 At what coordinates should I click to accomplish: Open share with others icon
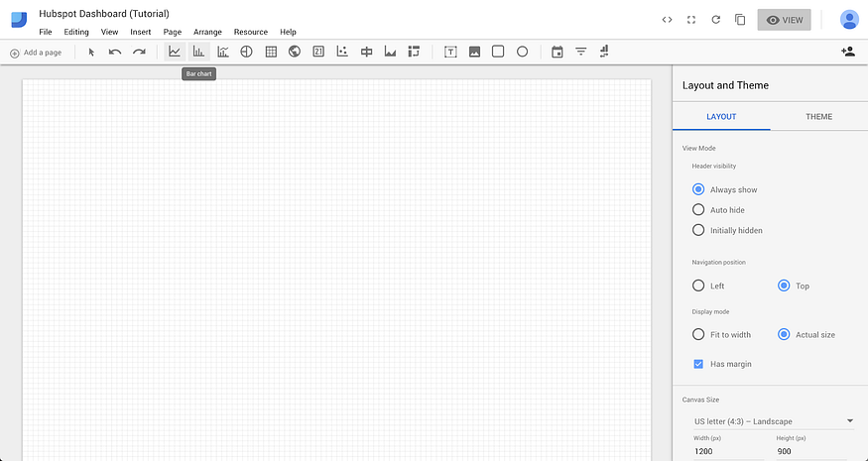(847, 52)
